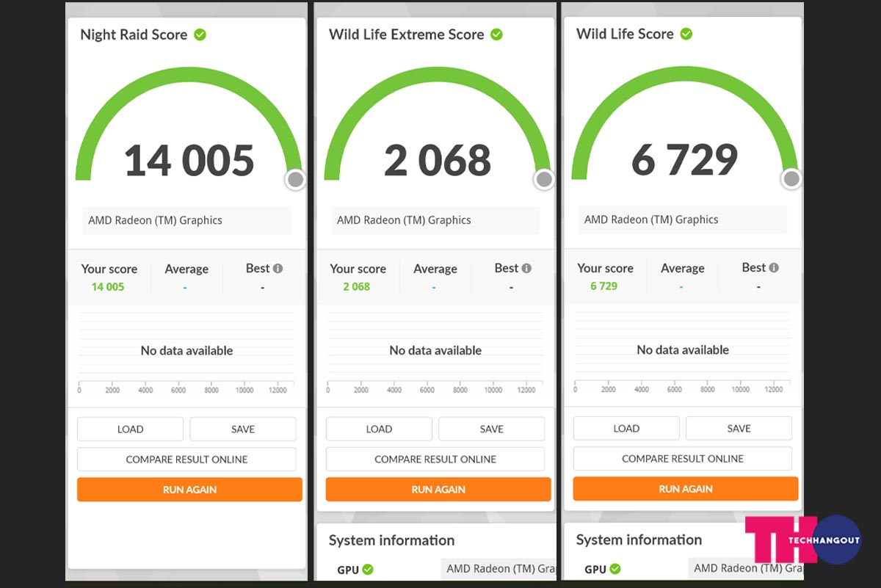Click System information heading in Wild Life Extreme panel
Viewport: 881px width, 588px height.
pyautogui.click(x=391, y=541)
